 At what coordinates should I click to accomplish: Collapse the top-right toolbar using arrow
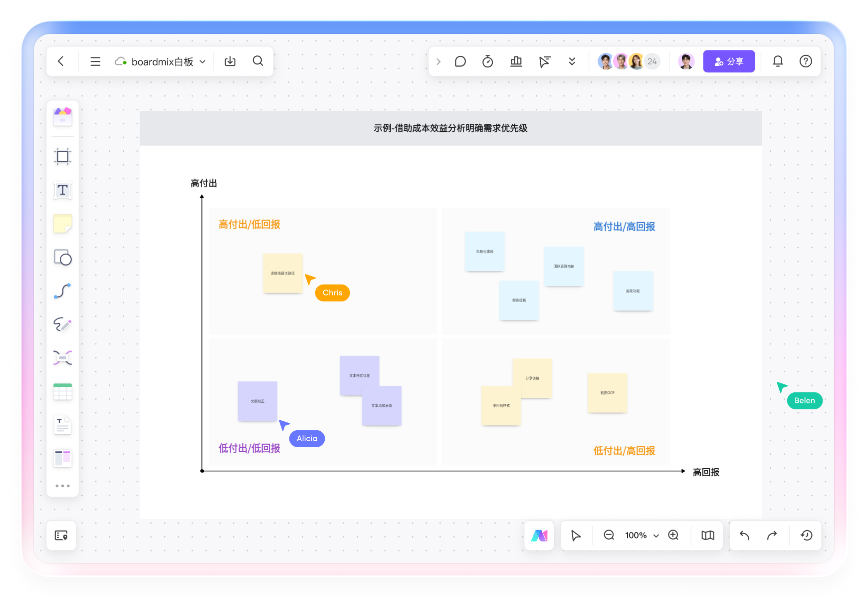coord(438,61)
